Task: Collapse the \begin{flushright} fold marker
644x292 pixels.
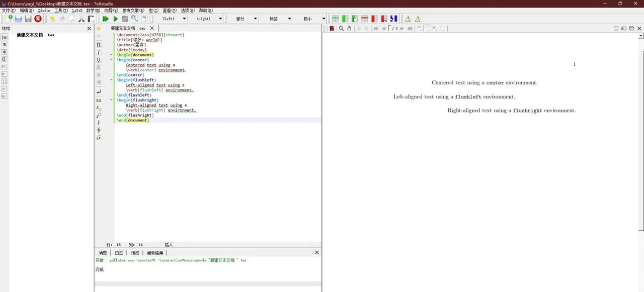Action: tap(111, 100)
